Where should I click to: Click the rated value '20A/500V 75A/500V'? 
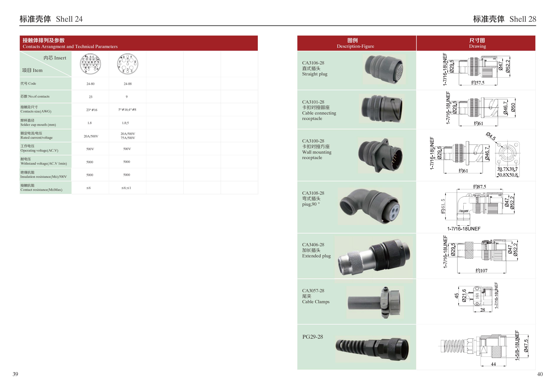128,136
